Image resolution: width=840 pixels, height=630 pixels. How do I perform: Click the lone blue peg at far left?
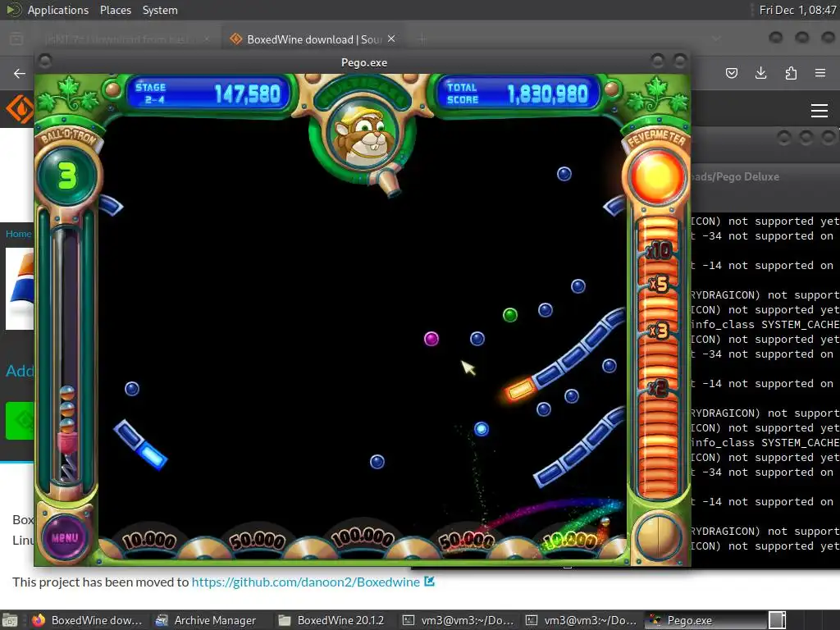pos(132,388)
